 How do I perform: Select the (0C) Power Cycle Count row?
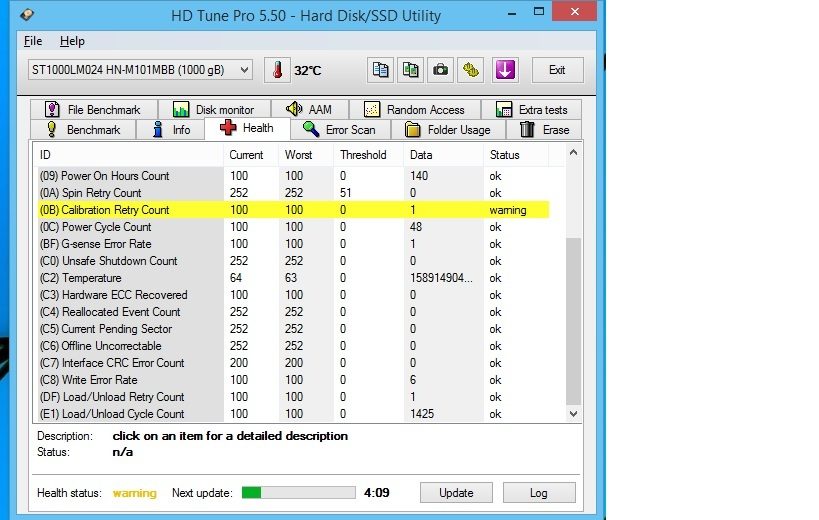pyautogui.click(x=293, y=227)
